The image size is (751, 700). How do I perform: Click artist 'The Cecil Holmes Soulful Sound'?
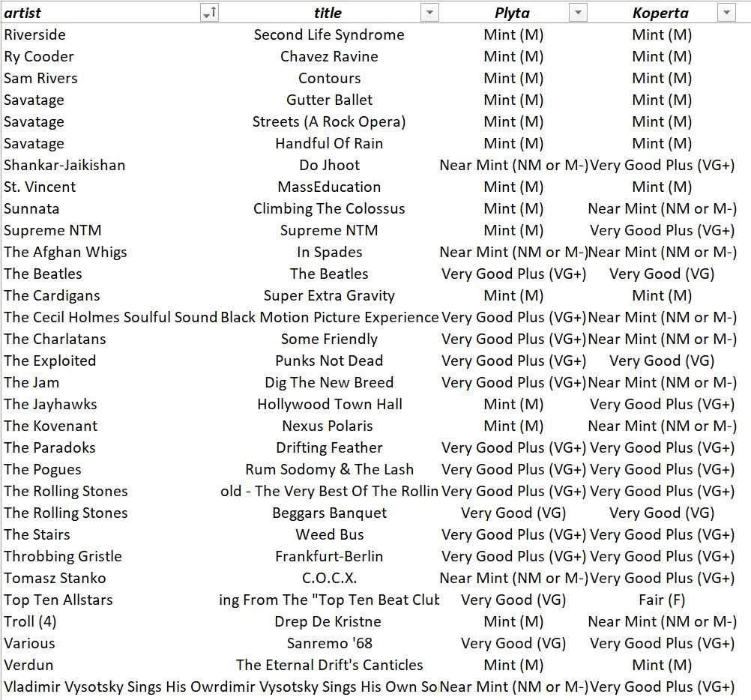pyautogui.click(x=111, y=318)
